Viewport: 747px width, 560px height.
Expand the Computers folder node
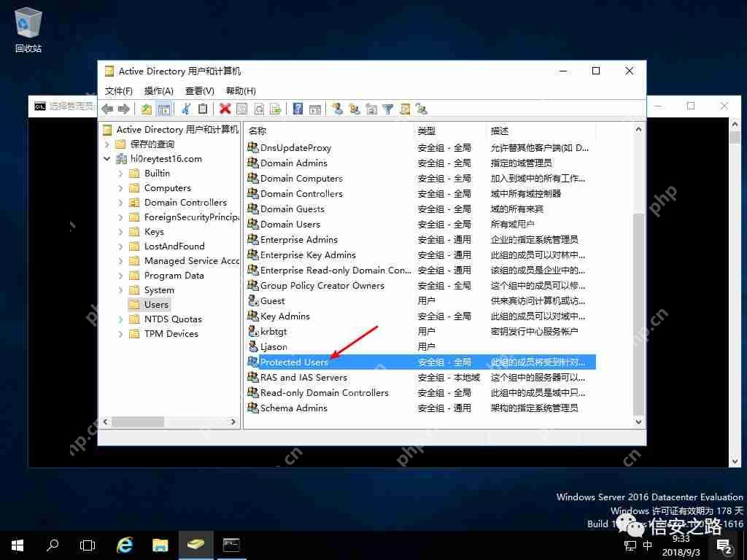coord(120,188)
